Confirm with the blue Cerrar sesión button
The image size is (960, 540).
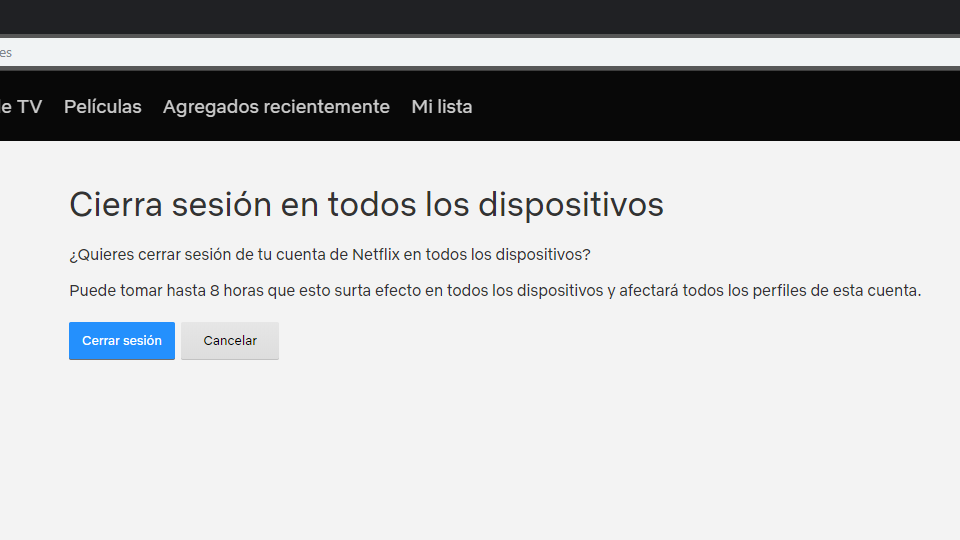coord(122,341)
